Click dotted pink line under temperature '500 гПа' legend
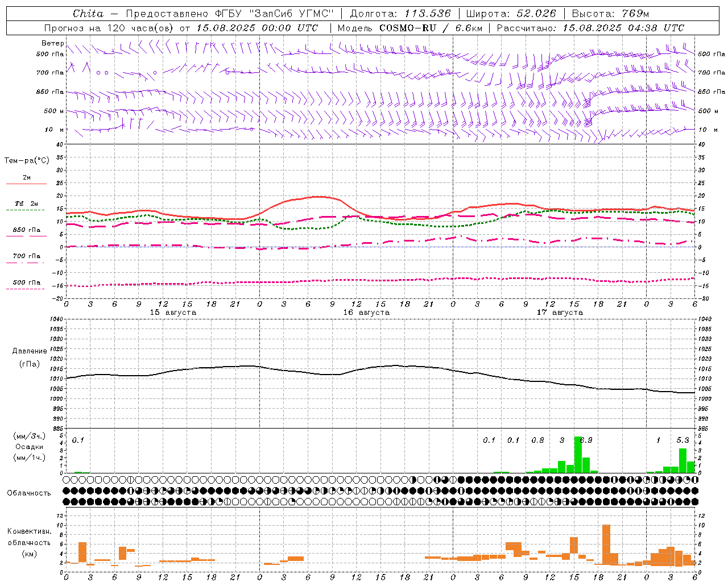 click(26, 289)
